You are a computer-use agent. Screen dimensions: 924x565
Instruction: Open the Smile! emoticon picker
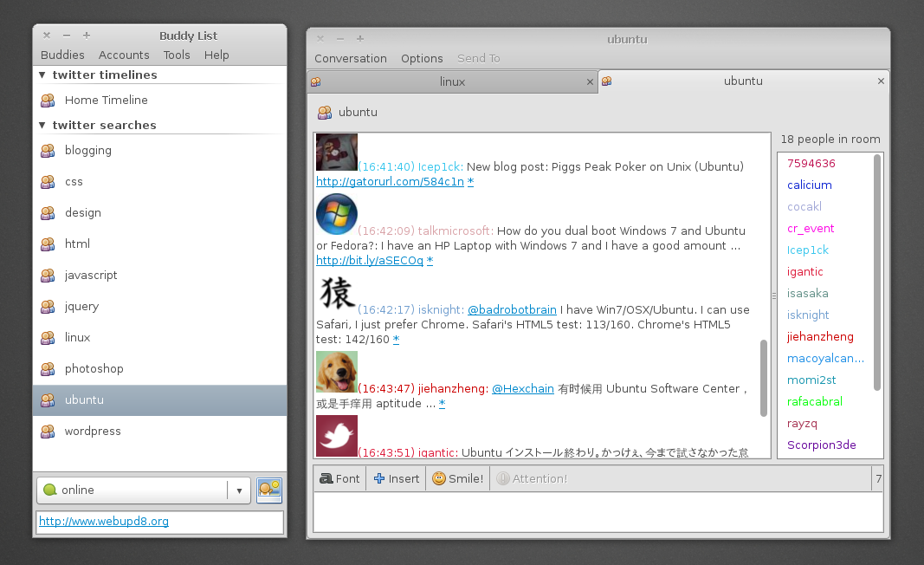(x=458, y=479)
